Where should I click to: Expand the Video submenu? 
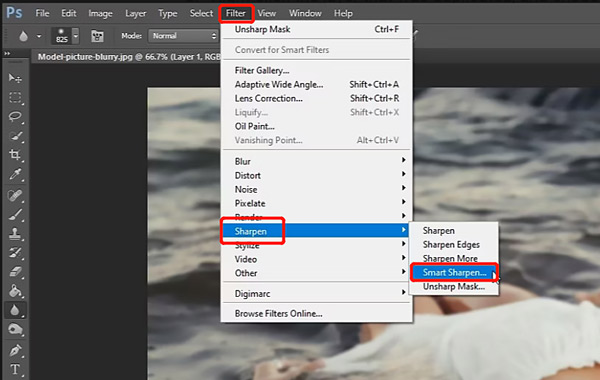tap(316, 259)
